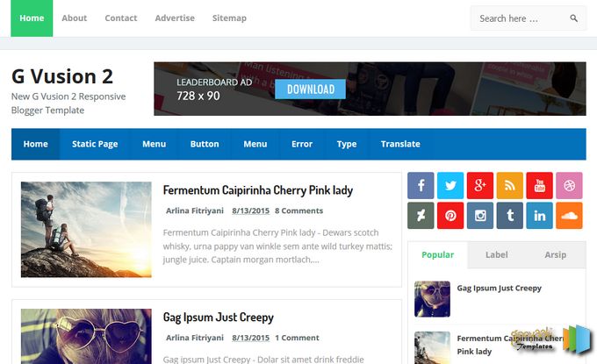597x364 pixels.
Task: Click the leaderboard ad 728 x 90 banner
Action: [x=370, y=89]
